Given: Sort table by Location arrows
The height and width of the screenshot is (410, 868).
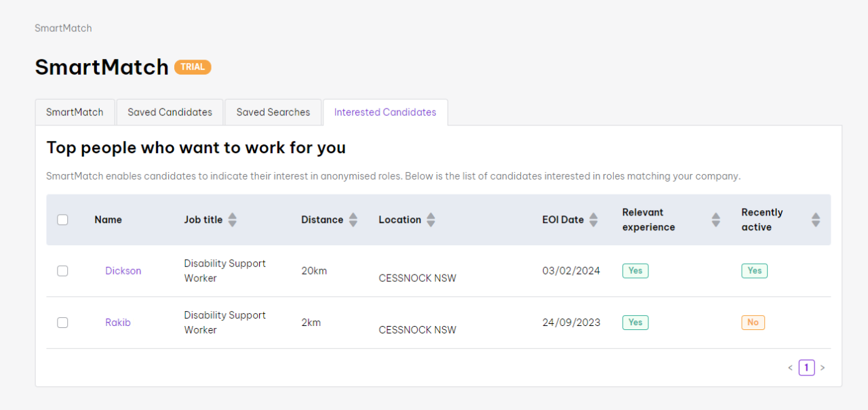Looking at the screenshot, I should [x=431, y=220].
